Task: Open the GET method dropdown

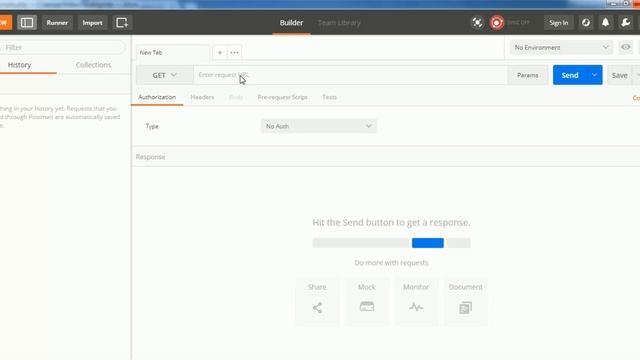Action: tap(164, 75)
